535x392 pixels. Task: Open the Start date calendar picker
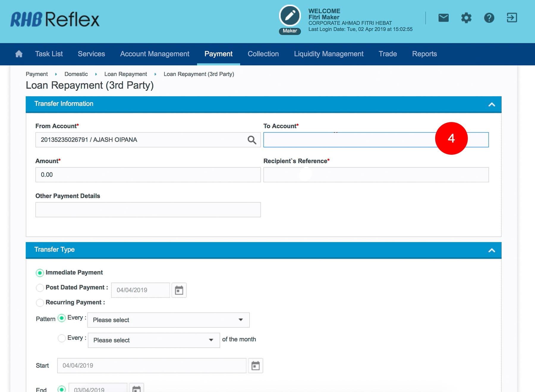point(255,366)
